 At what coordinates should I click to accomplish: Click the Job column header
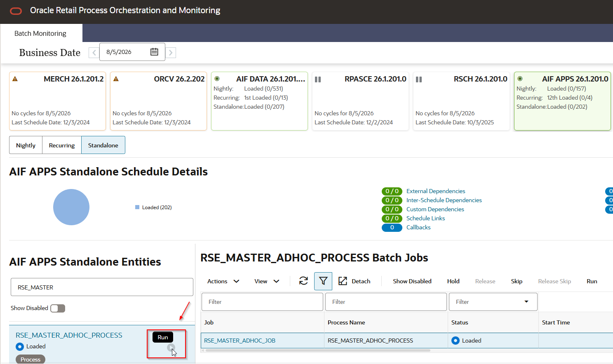pyautogui.click(x=262, y=322)
